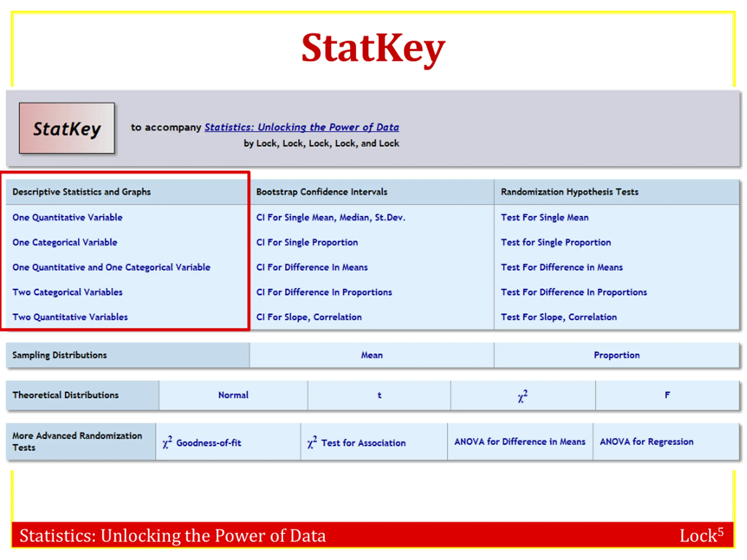Open One Quantitative and One Categorical Variable
This screenshot has width=747, height=560.
point(111,267)
